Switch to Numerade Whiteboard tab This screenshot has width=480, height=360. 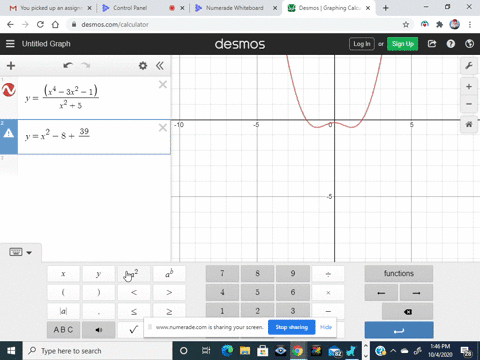[235, 8]
